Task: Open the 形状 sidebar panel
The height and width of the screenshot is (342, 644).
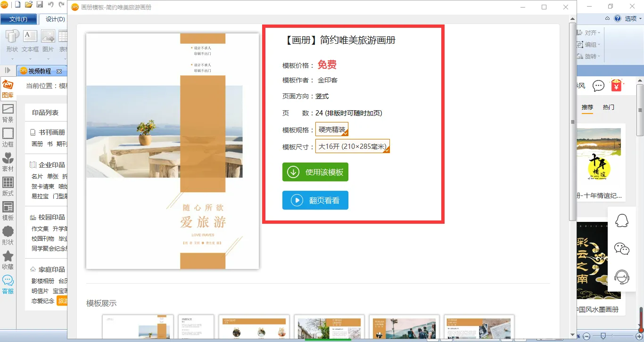Action: (8, 236)
